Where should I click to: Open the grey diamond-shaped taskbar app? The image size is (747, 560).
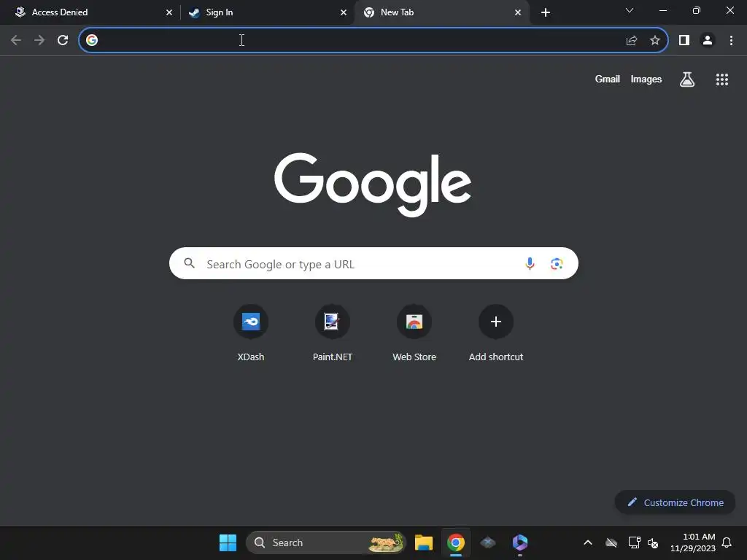(x=488, y=542)
